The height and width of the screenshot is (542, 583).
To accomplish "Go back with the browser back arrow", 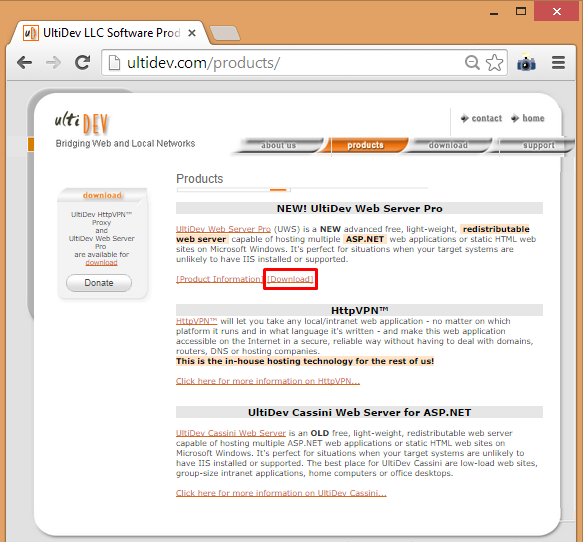I will click(25, 62).
